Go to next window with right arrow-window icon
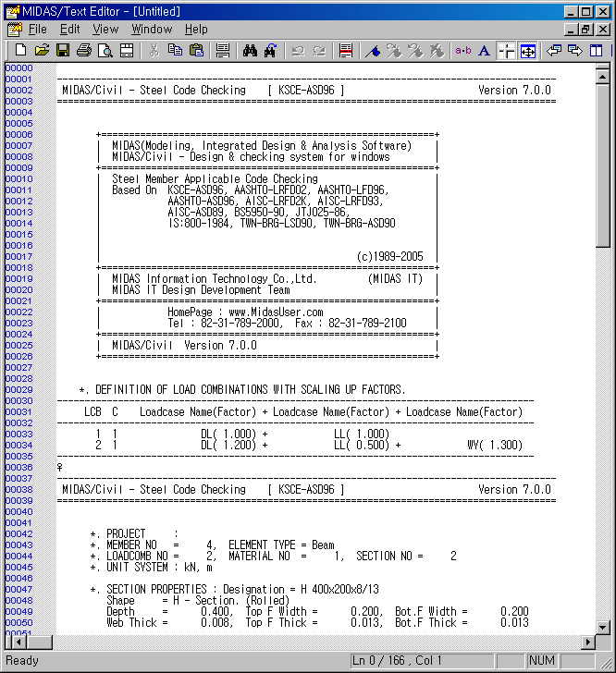 (575, 51)
